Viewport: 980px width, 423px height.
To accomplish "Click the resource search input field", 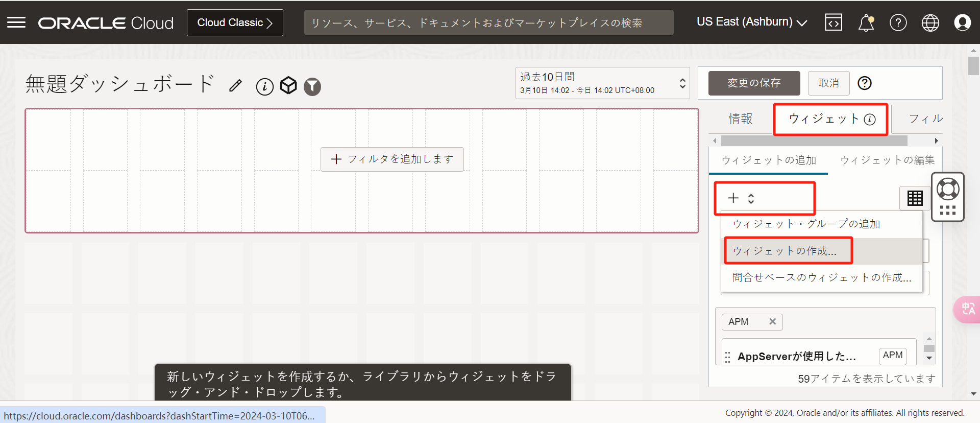I will click(x=488, y=22).
